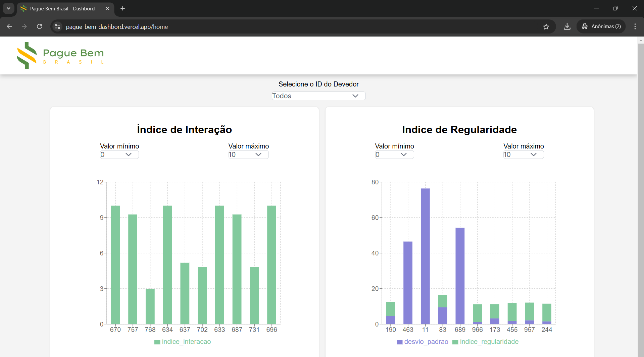Screen dimensions: 644x357
Task: Reload the dashboard page
Action: click(x=39, y=26)
